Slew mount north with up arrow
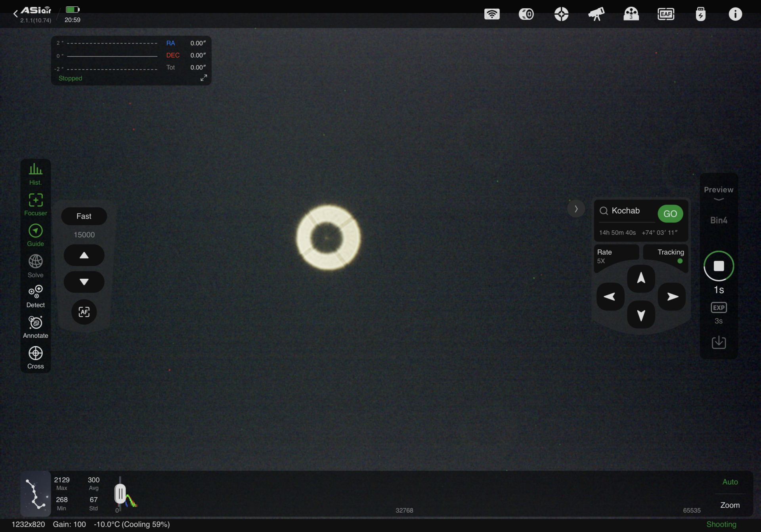The image size is (761, 532). 641,278
